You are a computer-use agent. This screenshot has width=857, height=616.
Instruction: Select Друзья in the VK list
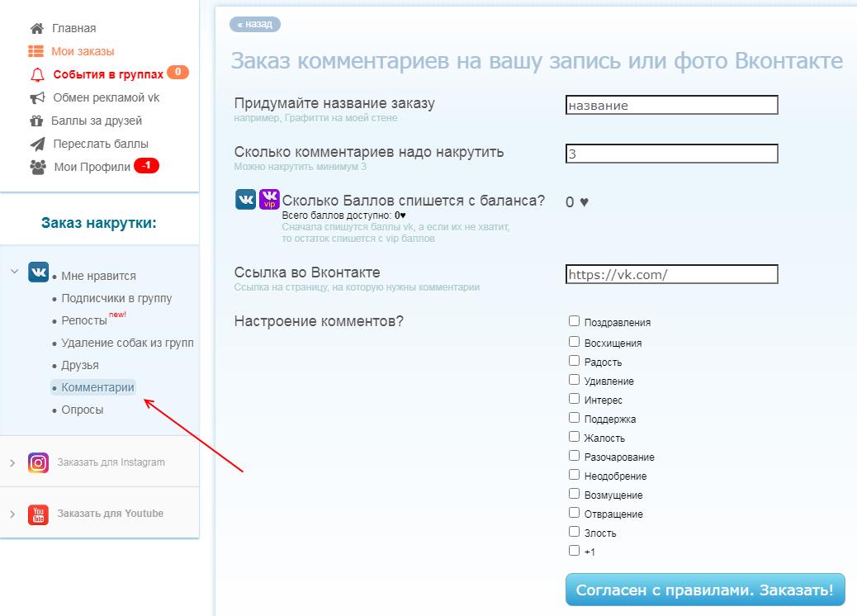point(80,365)
